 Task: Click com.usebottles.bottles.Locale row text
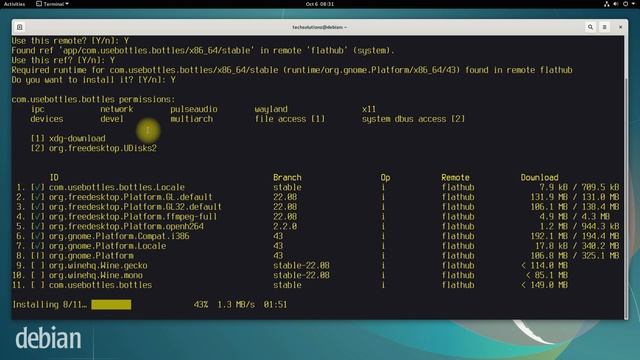tap(117, 187)
